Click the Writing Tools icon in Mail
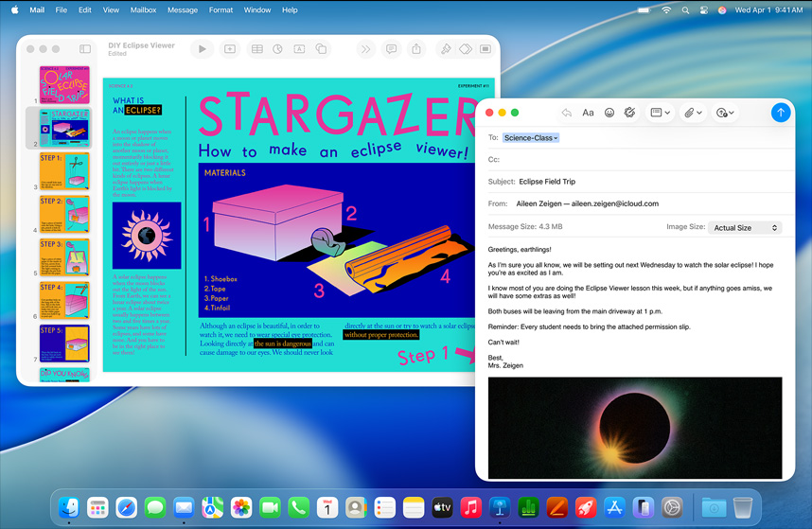812x529 pixels. click(630, 113)
